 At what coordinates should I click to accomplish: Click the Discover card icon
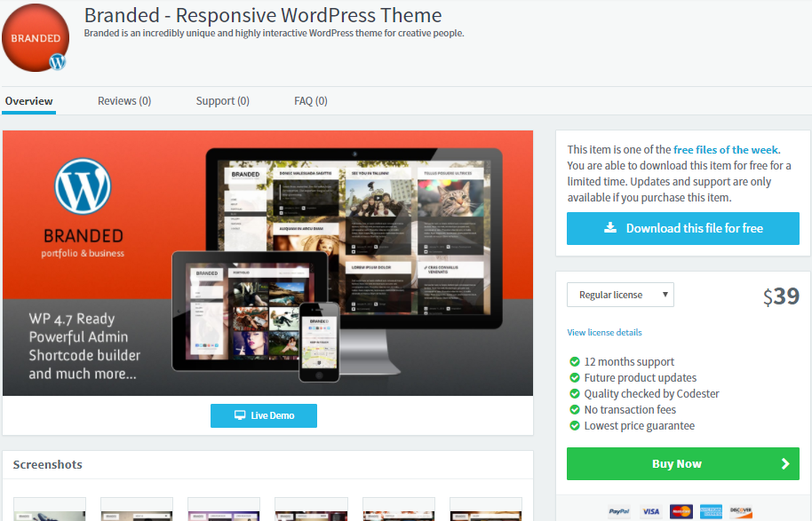click(x=741, y=511)
